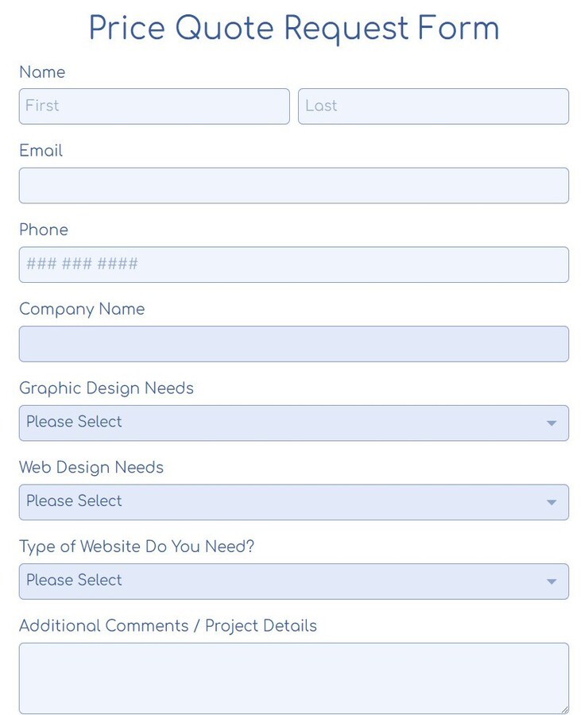588x715 pixels.
Task: Click the First name input field
Action: click(x=154, y=106)
